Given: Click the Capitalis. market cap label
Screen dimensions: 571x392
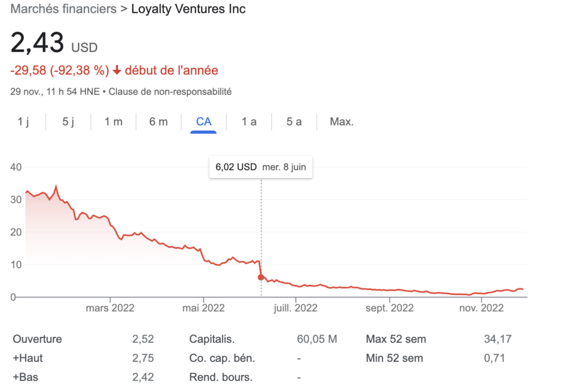Looking at the screenshot, I should point(212,339).
